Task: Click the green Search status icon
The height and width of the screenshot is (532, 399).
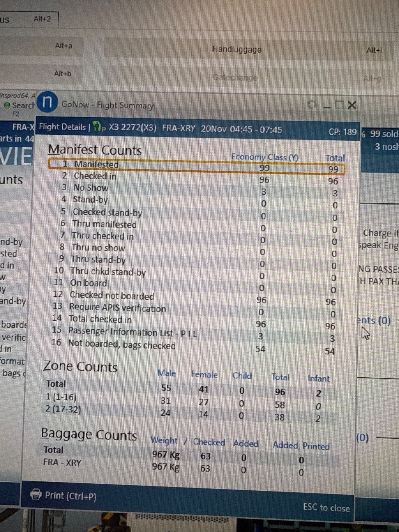Action: (7, 106)
